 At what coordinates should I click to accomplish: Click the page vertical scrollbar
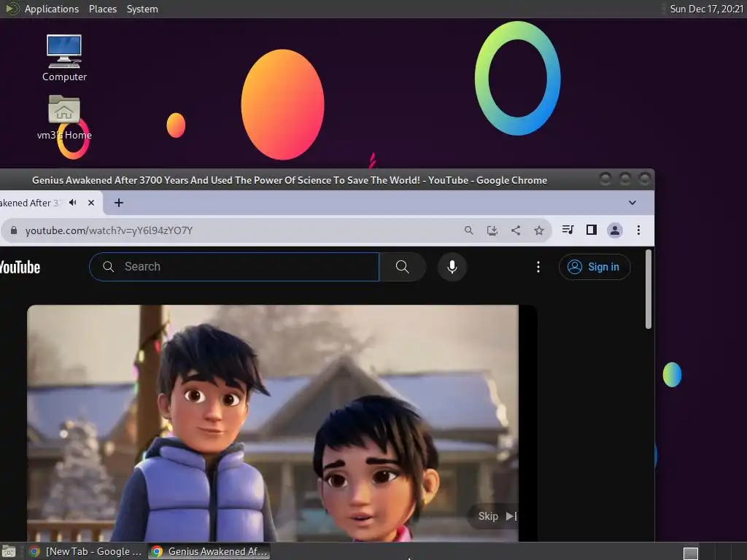[x=649, y=289]
